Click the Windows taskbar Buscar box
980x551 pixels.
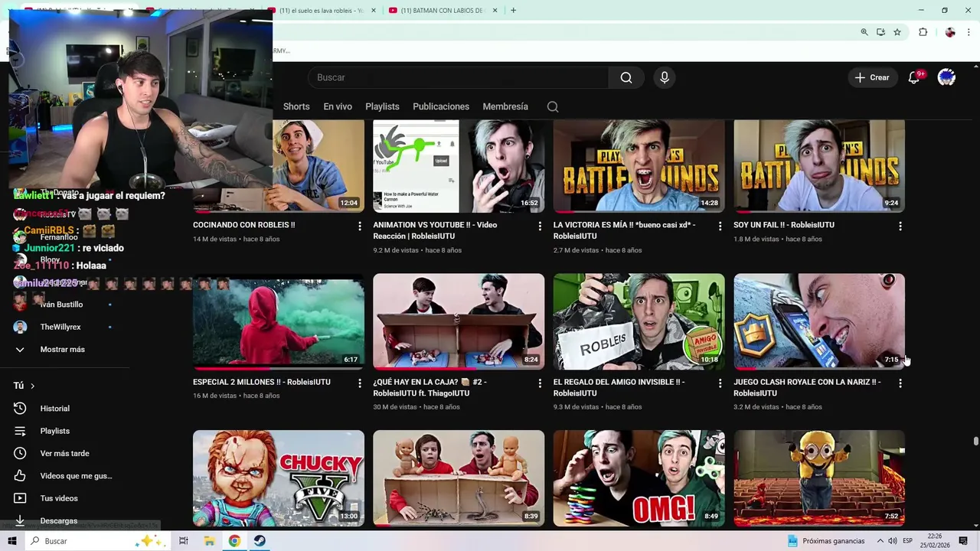pyautogui.click(x=98, y=541)
